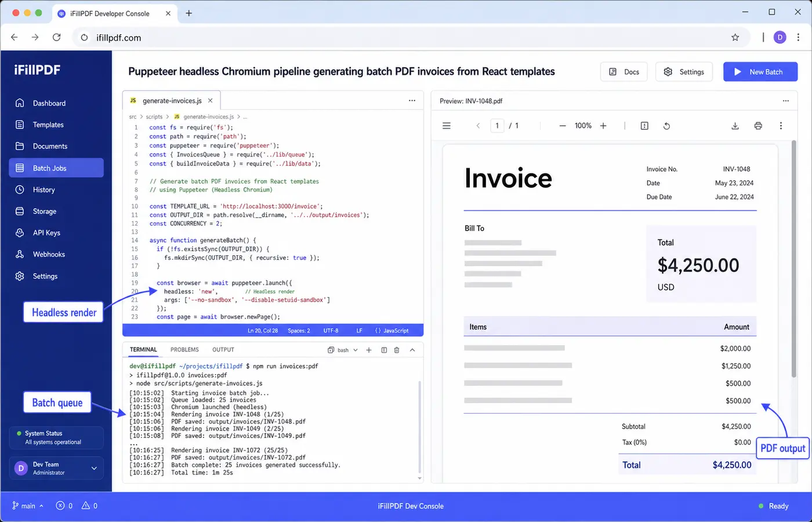Click warnings count in status bar
The image size is (812, 522).
89,506
